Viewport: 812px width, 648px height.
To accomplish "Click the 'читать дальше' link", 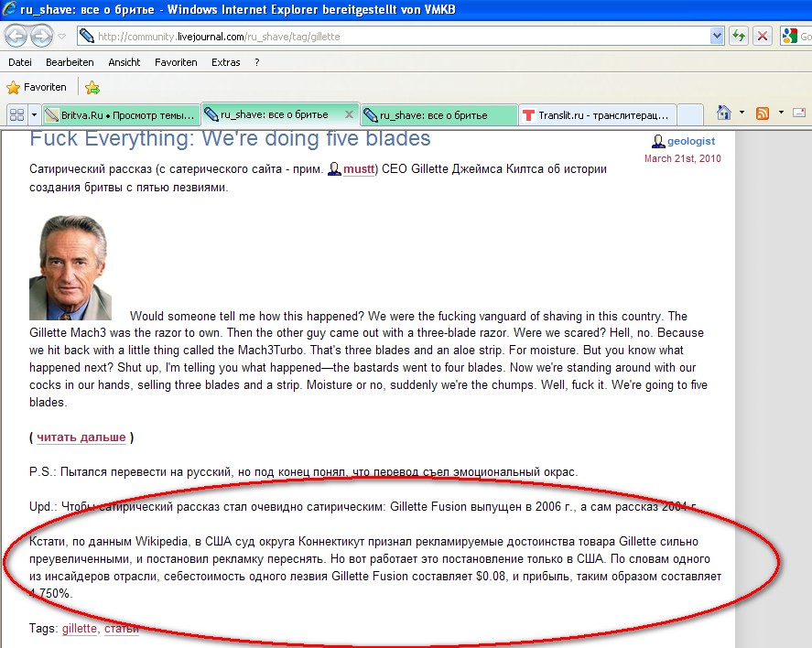I will pos(81,437).
